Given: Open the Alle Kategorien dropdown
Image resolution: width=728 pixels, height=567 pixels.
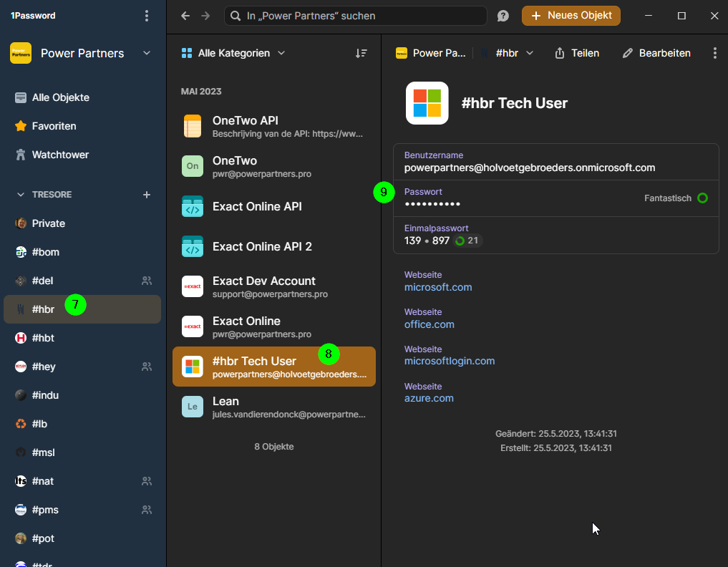Looking at the screenshot, I should 233,53.
